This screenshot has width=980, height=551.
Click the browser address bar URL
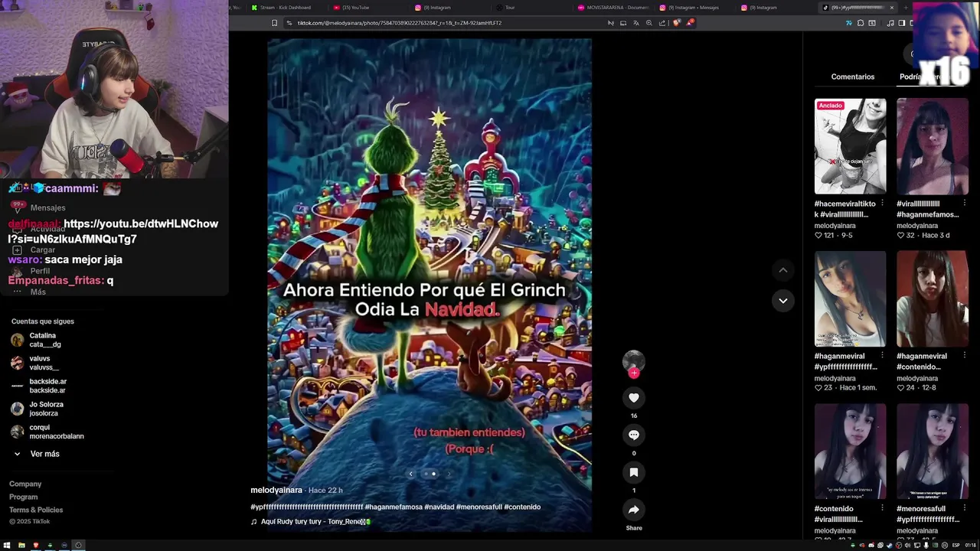coord(399,23)
